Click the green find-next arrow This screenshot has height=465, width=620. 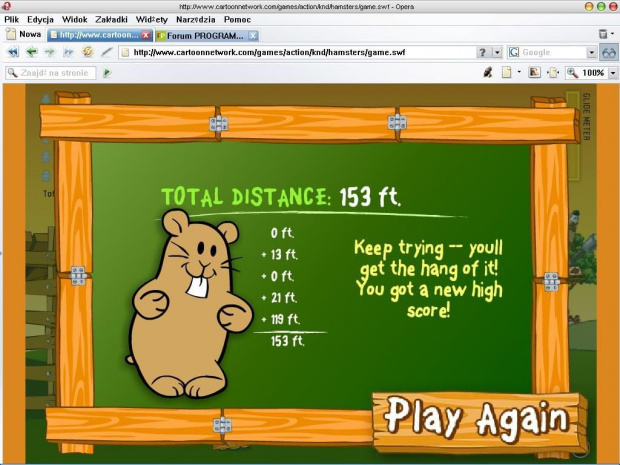[107, 73]
